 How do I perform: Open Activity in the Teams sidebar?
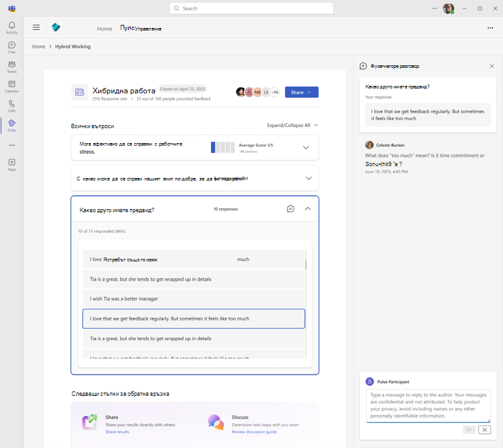click(11, 27)
